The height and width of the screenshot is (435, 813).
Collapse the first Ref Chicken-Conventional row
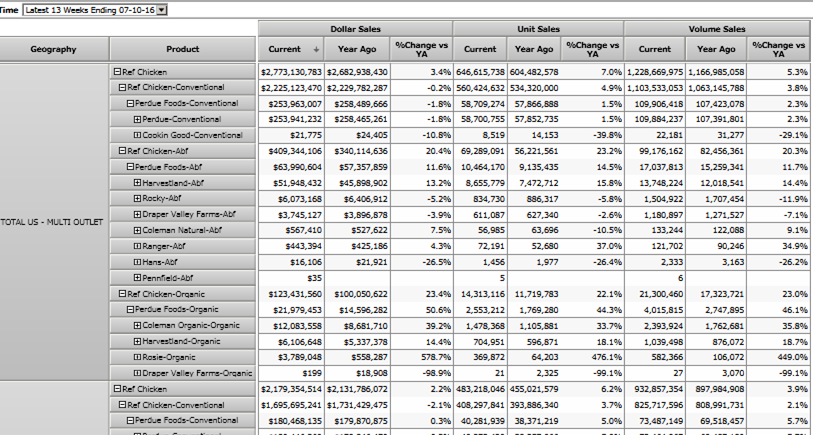122,88
